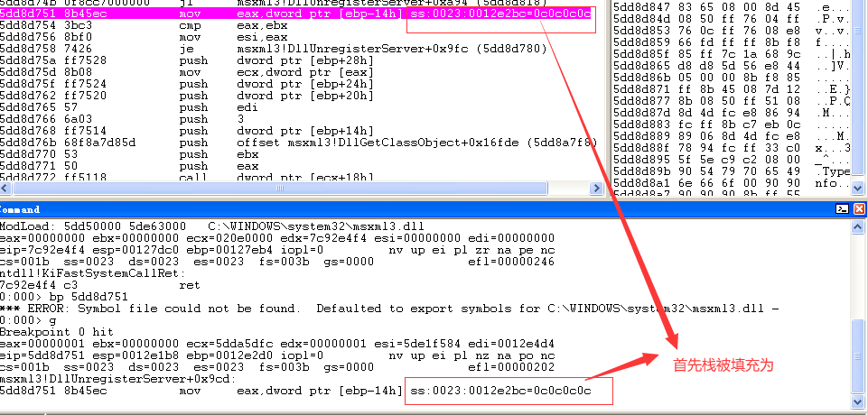This screenshot has height=415, width=868.
Task: Click the disassembly pane's right scroll arrow
Action: click(x=596, y=189)
